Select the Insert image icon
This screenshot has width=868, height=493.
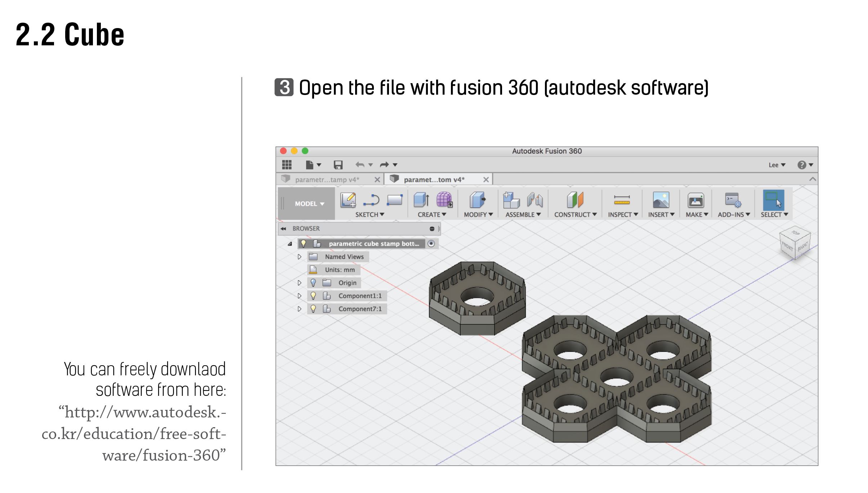pyautogui.click(x=661, y=200)
